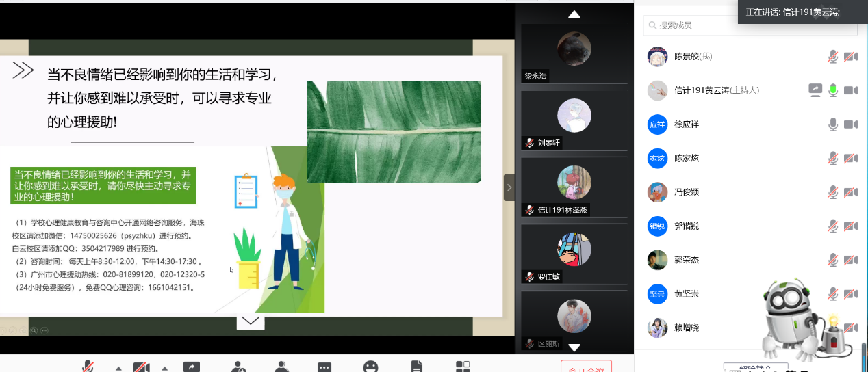Open the emoji reactions icon
The height and width of the screenshot is (372, 868).
click(x=370, y=367)
